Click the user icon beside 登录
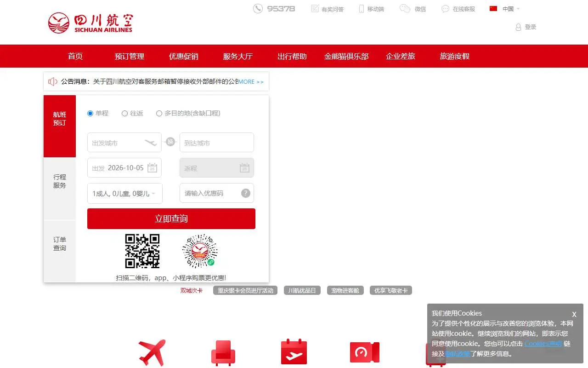Viewport: 588px width, 368px height. [x=519, y=27]
